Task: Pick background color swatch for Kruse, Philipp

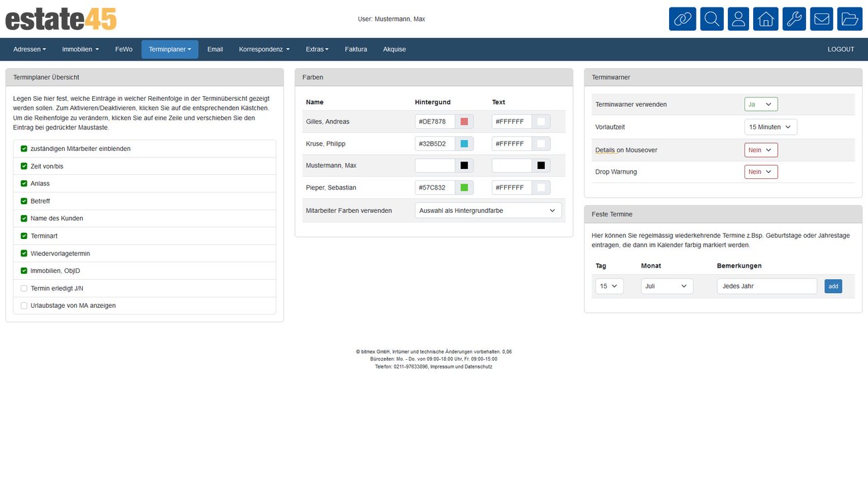Action: pyautogui.click(x=464, y=144)
